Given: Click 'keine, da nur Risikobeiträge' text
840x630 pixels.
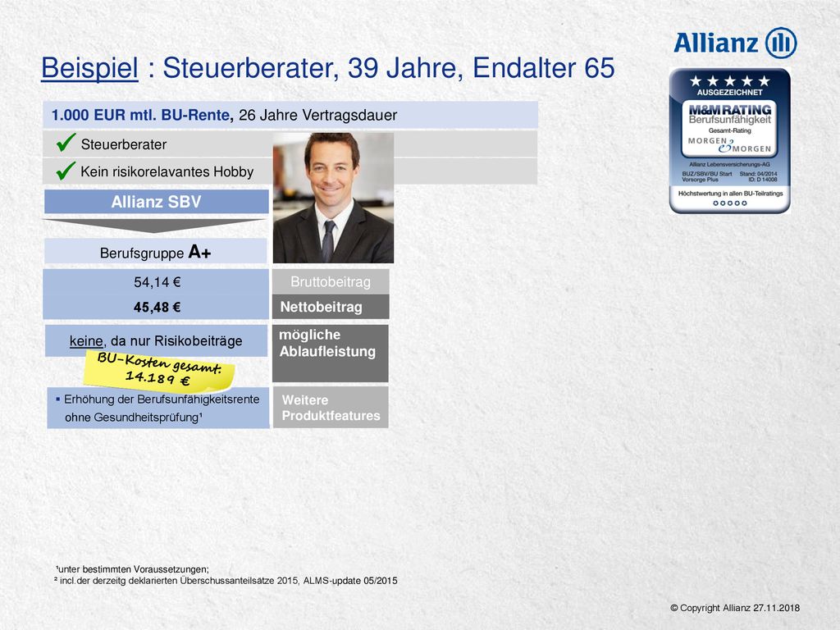Looking at the screenshot, I should 156,340.
